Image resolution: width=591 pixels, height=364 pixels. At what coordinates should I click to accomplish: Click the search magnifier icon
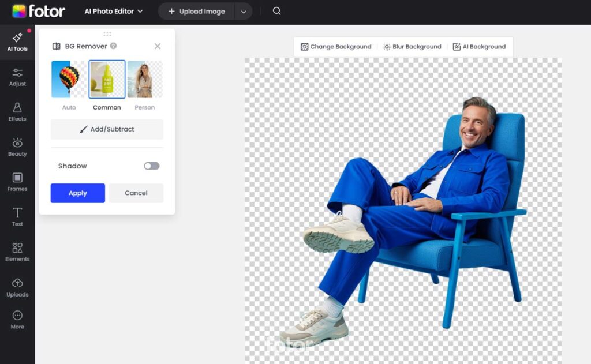[277, 11]
